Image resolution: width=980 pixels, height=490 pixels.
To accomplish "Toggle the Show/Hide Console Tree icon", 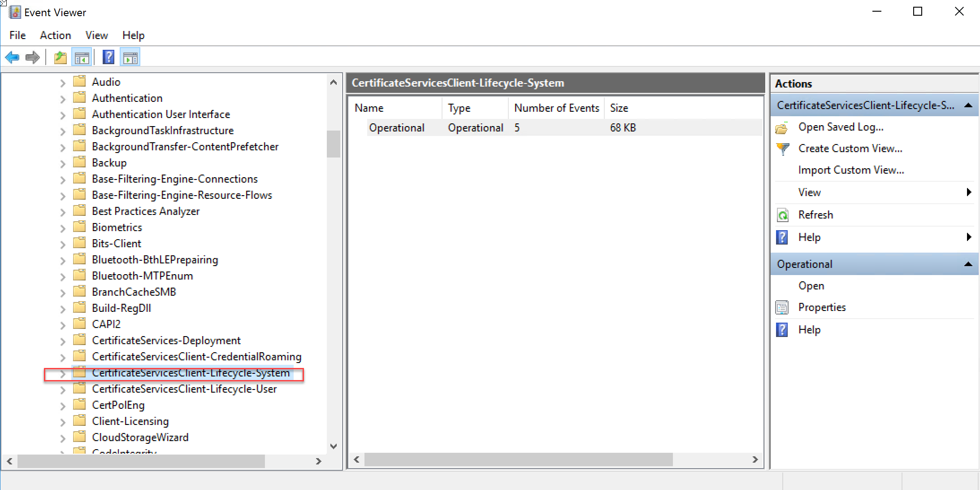I will (82, 57).
